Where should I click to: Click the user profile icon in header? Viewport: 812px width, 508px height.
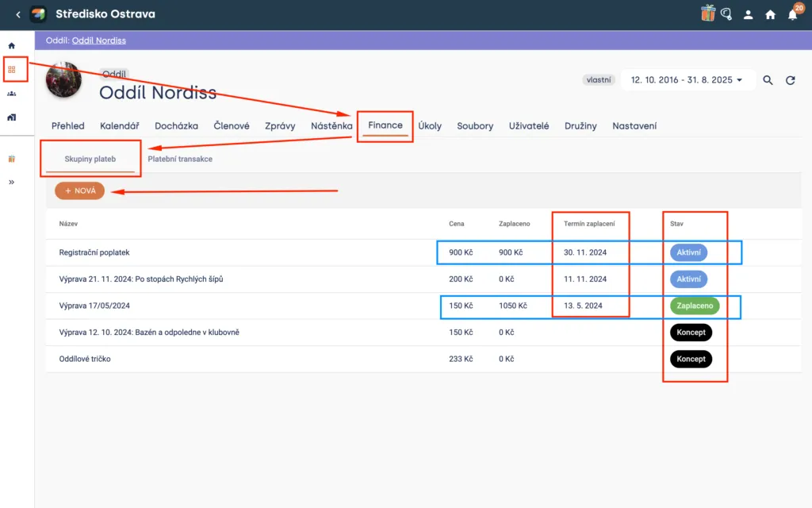tap(748, 14)
